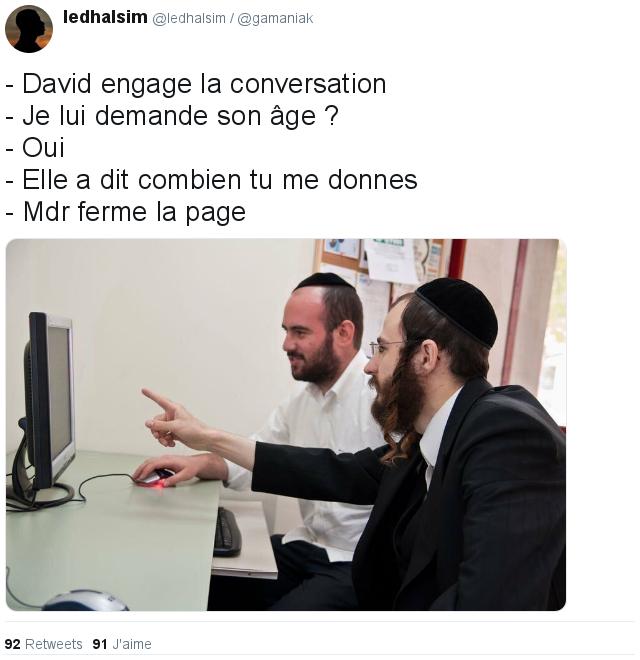Click the pointing finger in the photo
Screen dimensions: 640x660
158,399
